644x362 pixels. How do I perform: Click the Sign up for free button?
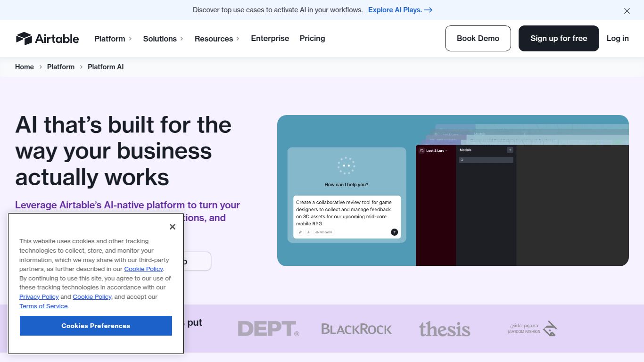tap(559, 38)
